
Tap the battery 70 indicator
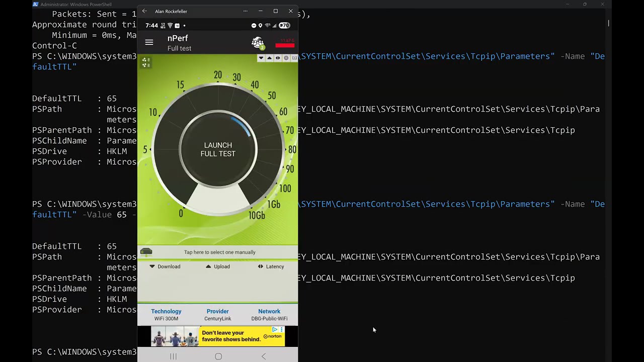[x=284, y=25]
